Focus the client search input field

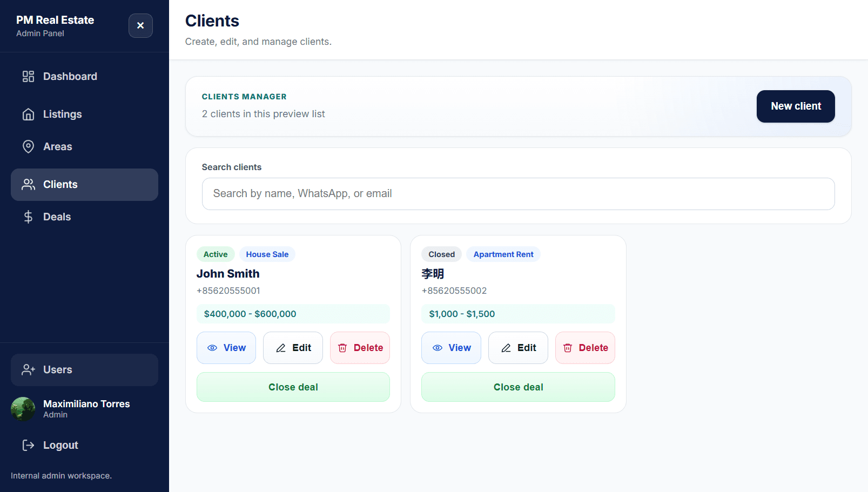[518, 193]
